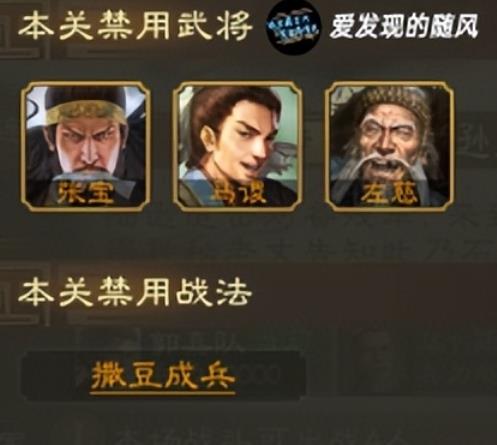Tap the 马谡 name label
Image resolution: width=497 pixels, height=445 pixels.
click(238, 192)
